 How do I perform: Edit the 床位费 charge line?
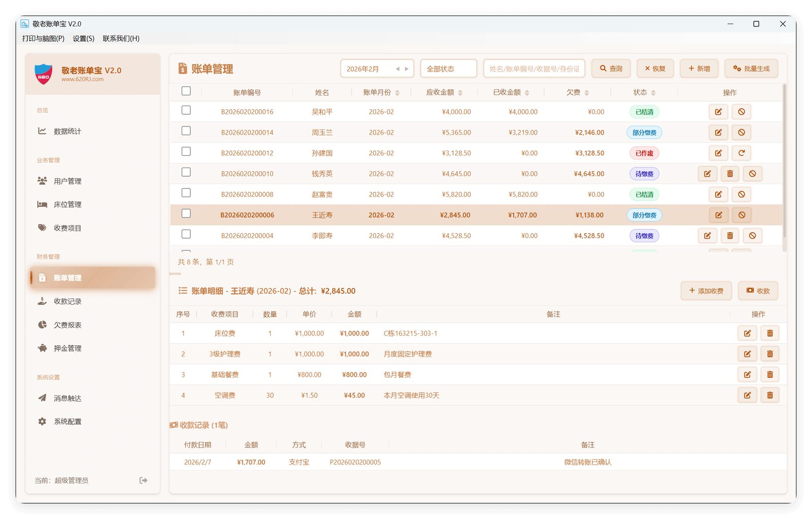(x=747, y=333)
